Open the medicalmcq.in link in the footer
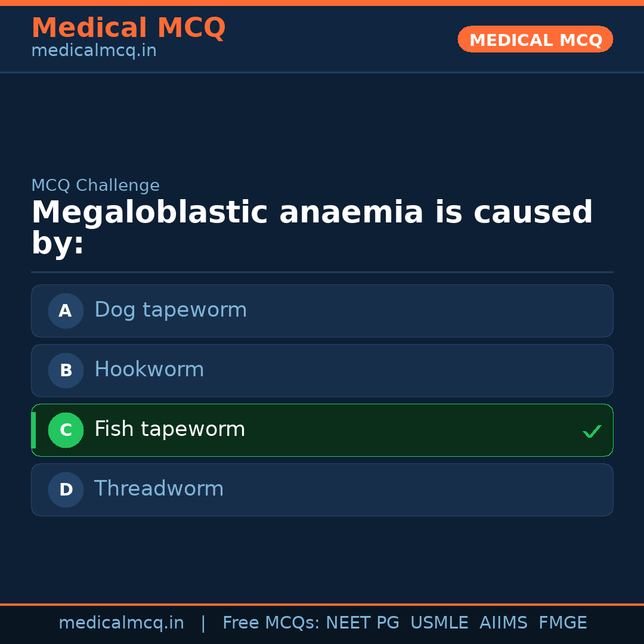This screenshot has height=644, width=644. click(121, 623)
